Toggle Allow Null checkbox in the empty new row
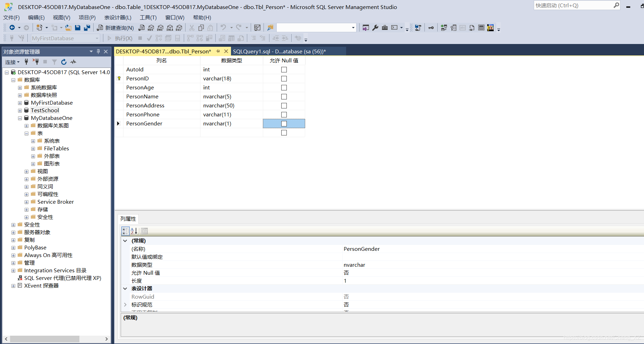 (284, 133)
